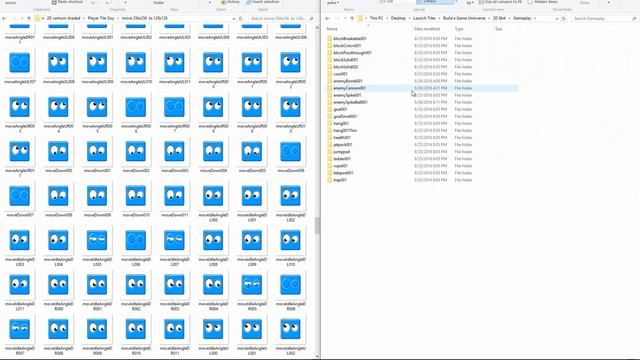Viewport: 640px width, 360px height.
Task: Click Invert selection in the ribbon
Action: pyautogui.click(x=263, y=2)
